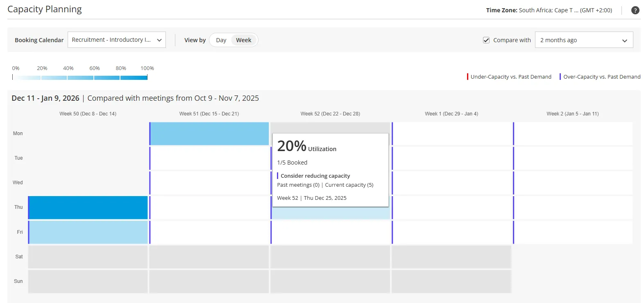This screenshot has height=303, width=644.
Task: Click the red Under-Capacity legend marker
Action: tap(467, 77)
